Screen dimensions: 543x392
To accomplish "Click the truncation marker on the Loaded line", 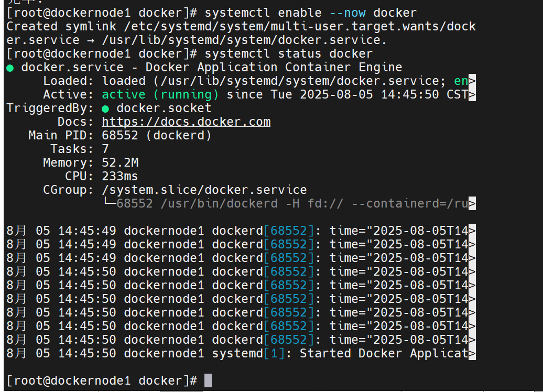I will coord(472,81).
